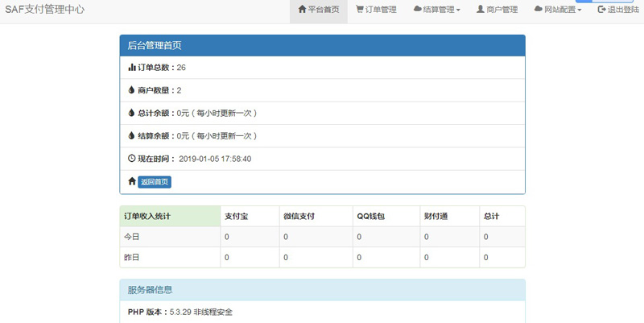
Task: Click the logout icon beside 退出登陆
Action: click(601, 10)
